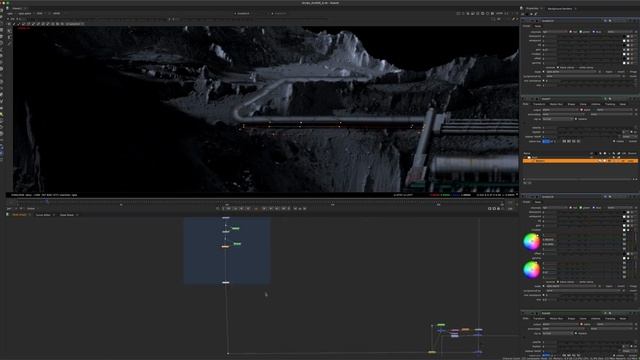Select orange node inside the blue backdrop
This screenshot has height=360, width=640.
click(x=225, y=247)
